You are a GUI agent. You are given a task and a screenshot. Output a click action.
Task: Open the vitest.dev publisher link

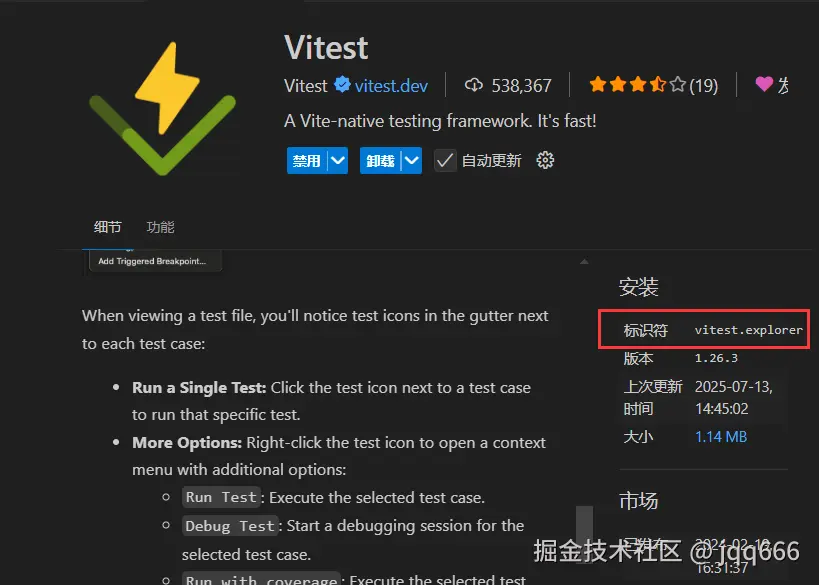point(391,85)
